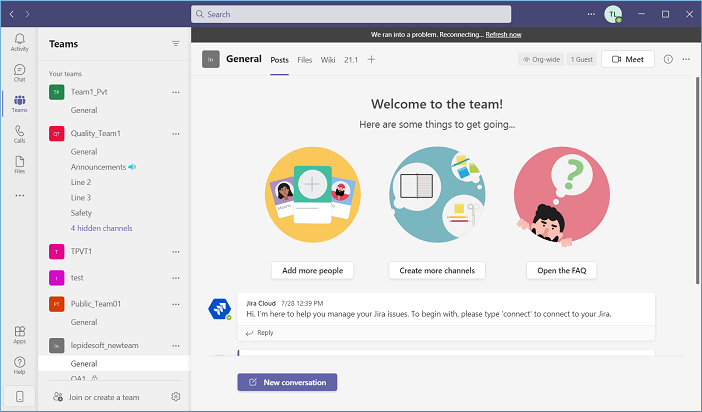This screenshot has height=412, width=702.
Task: Open the Apps store icon
Action: pyautogui.click(x=19, y=334)
